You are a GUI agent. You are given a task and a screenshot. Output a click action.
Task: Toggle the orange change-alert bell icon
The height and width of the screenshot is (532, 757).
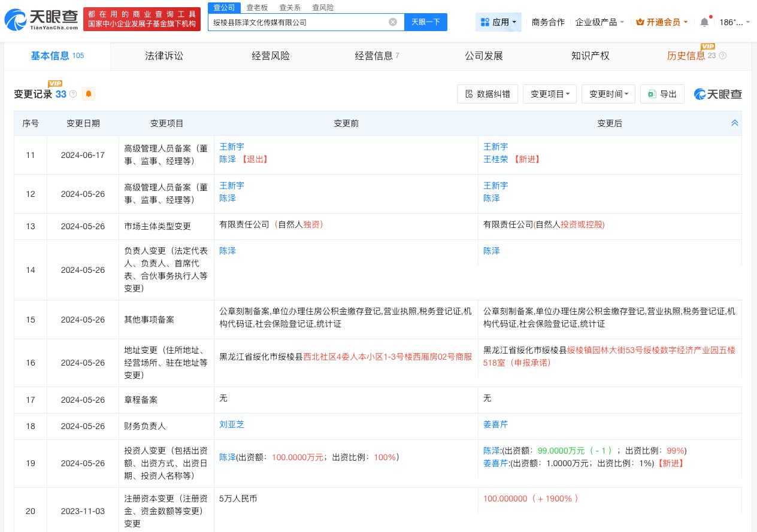(x=89, y=94)
